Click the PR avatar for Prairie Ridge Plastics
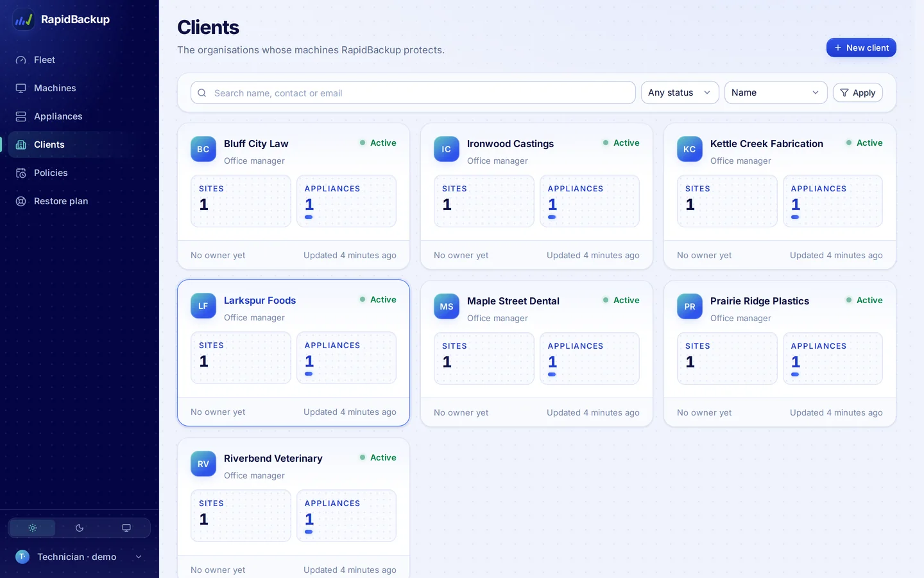 coord(690,306)
